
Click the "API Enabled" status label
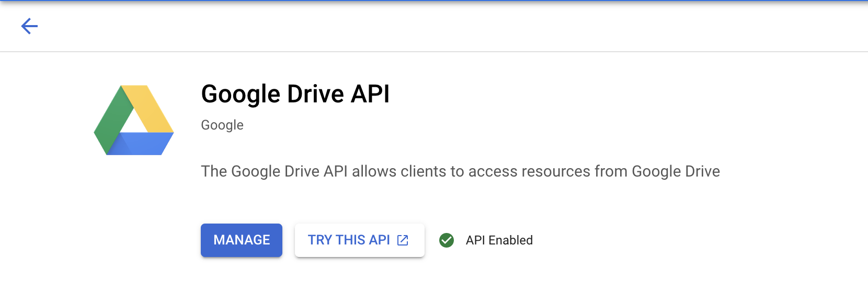[x=499, y=240]
